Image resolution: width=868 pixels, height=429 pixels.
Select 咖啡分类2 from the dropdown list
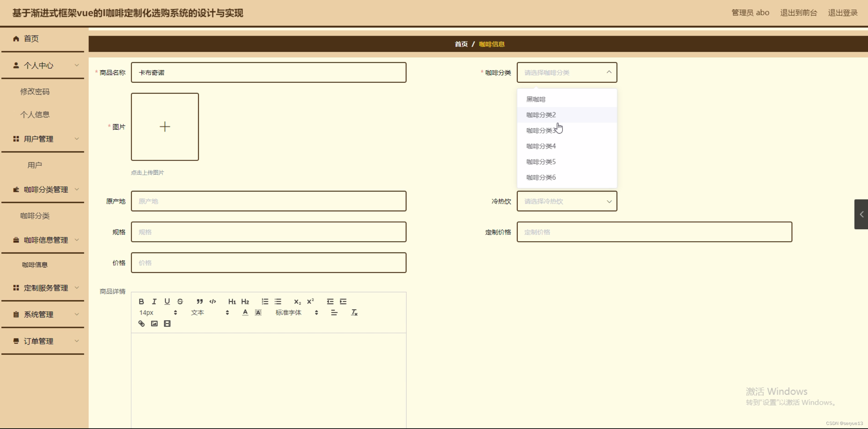pyautogui.click(x=541, y=115)
